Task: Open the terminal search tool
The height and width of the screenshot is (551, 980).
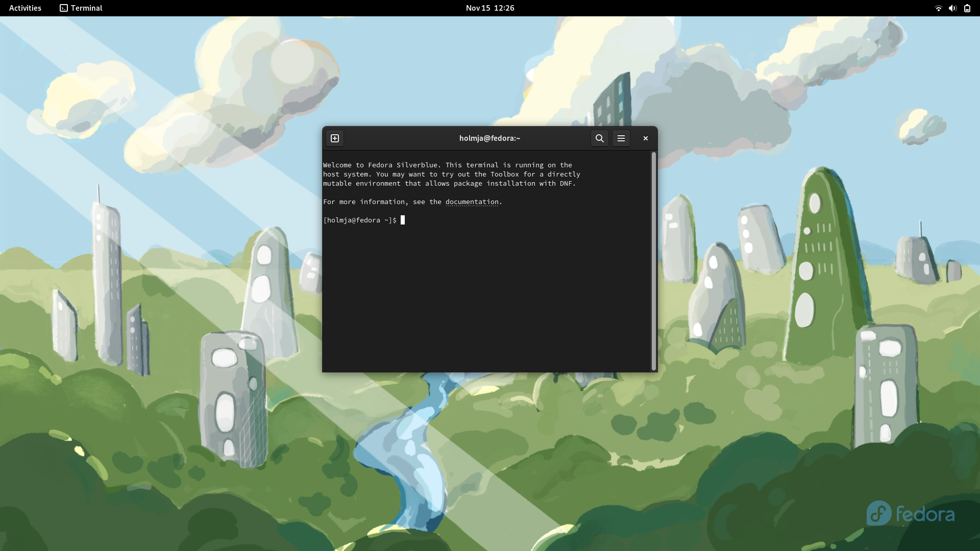Action: (x=600, y=138)
